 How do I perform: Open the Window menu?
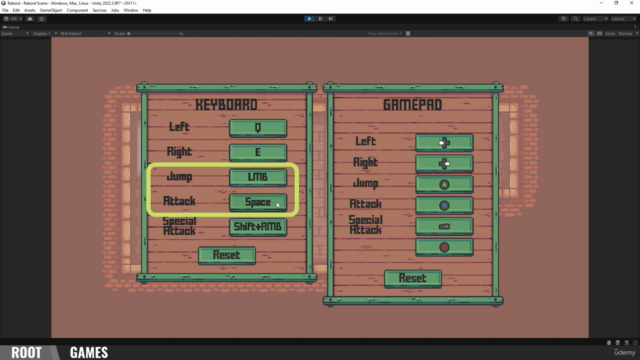pos(131,10)
